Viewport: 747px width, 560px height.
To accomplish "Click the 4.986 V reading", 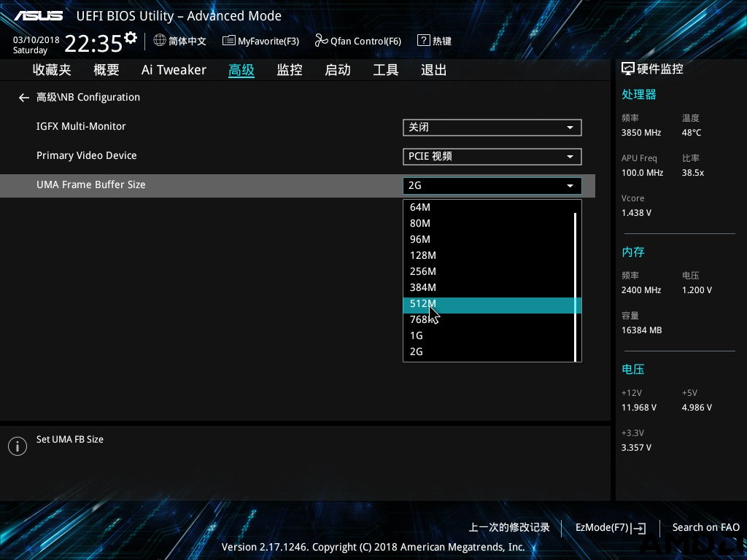I will click(697, 408).
